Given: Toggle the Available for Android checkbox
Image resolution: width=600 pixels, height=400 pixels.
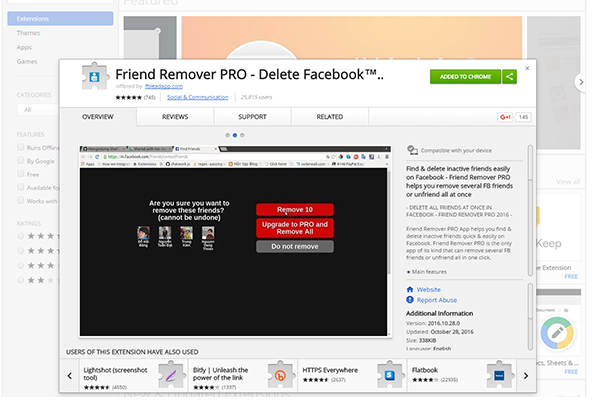Looking at the screenshot, I should (21, 187).
